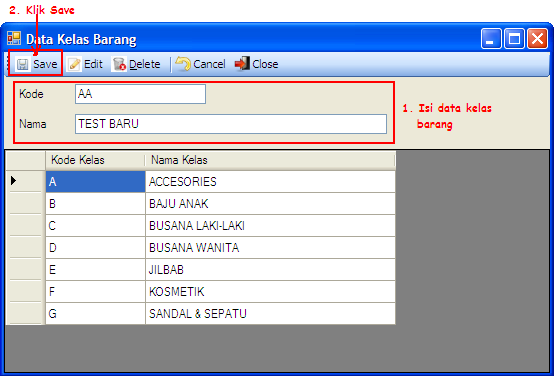The image size is (554, 376).
Task: Click the Delete trash button
Action: pos(136,64)
